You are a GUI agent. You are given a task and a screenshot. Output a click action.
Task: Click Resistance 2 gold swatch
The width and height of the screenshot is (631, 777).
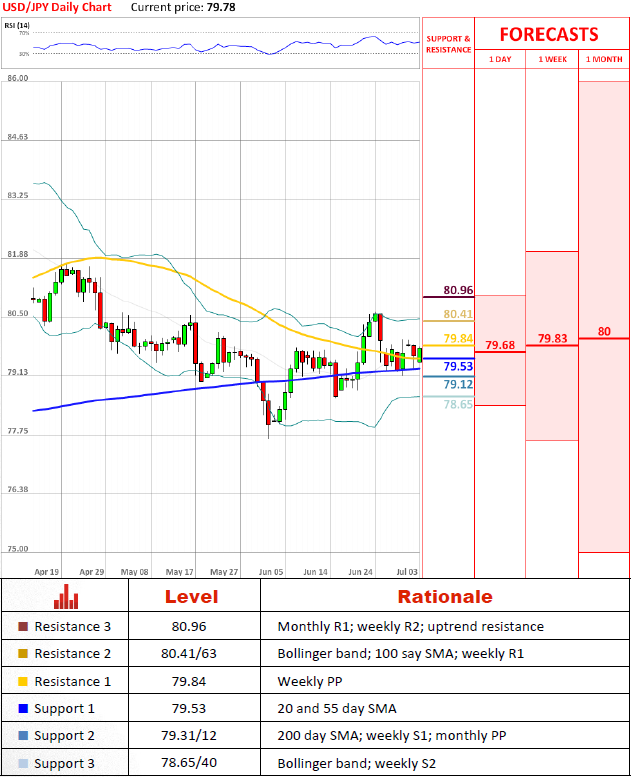[23, 654]
